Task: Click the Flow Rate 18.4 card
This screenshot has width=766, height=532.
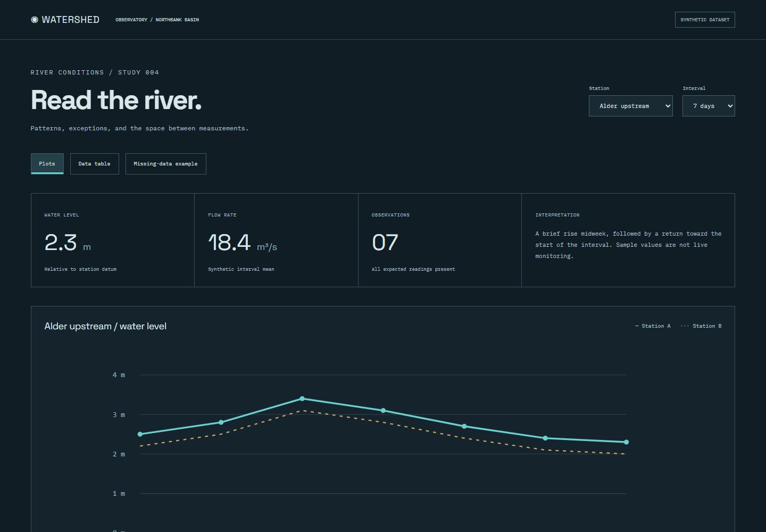Action: [276, 240]
